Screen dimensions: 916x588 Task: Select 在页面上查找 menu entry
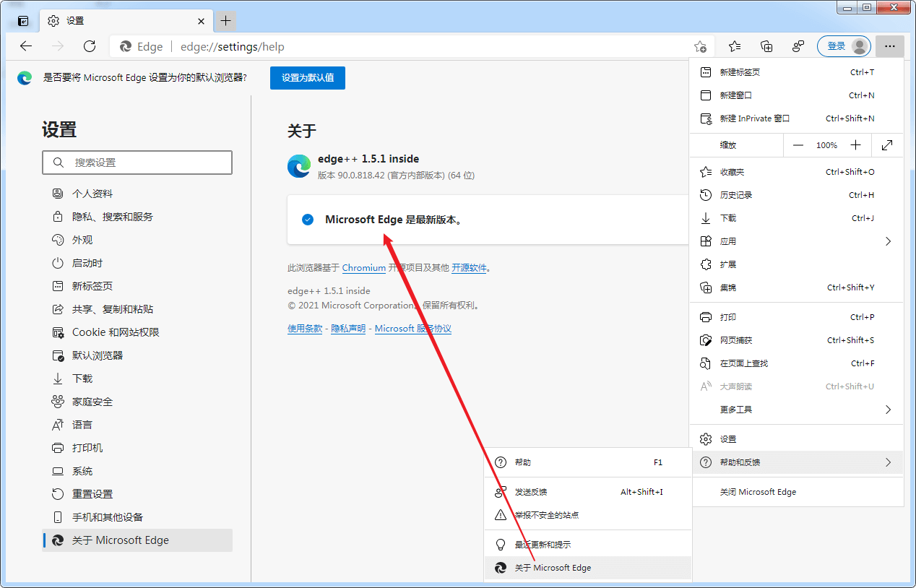pyautogui.click(x=797, y=363)
